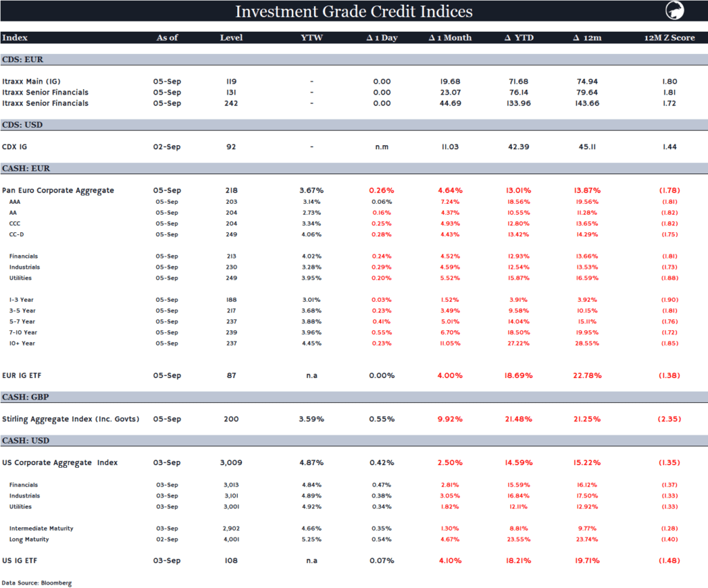Select the Long Maturity row label
Viewport: 708px width, 588px height.
click(x=29, y=539)
